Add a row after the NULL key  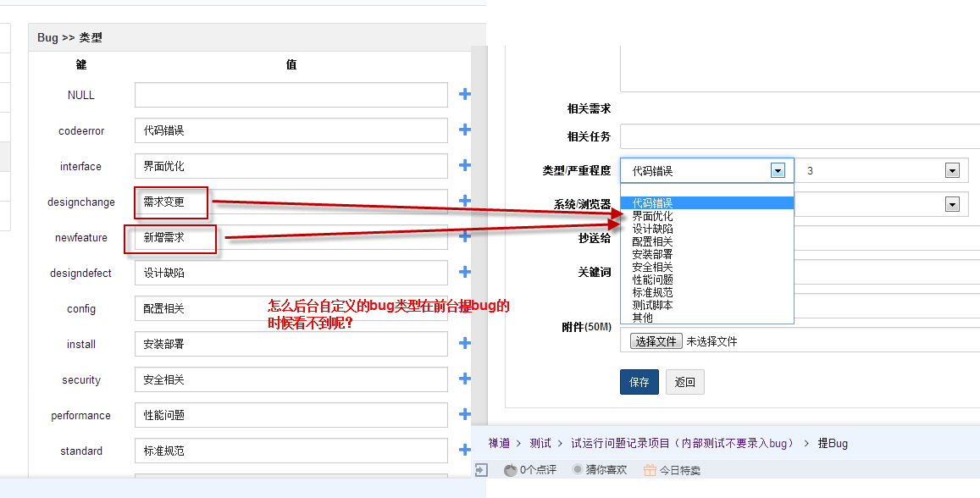[464, 94]
